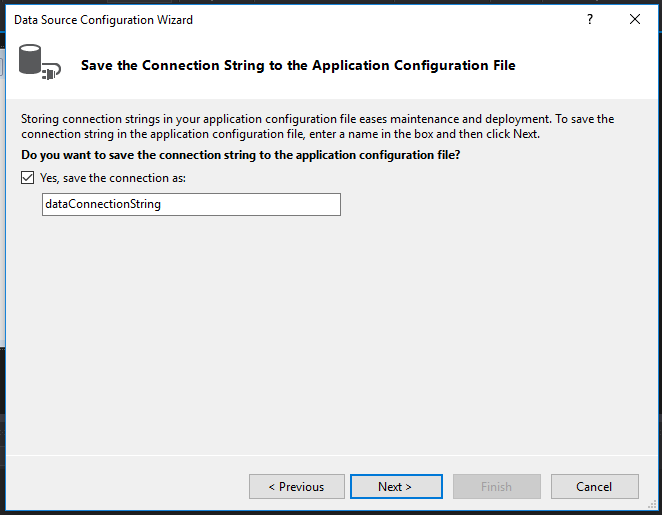Click the dataConnectionString name field
Image resolution: width=662 pixels, height=515 pixels.
click(191, 204)
